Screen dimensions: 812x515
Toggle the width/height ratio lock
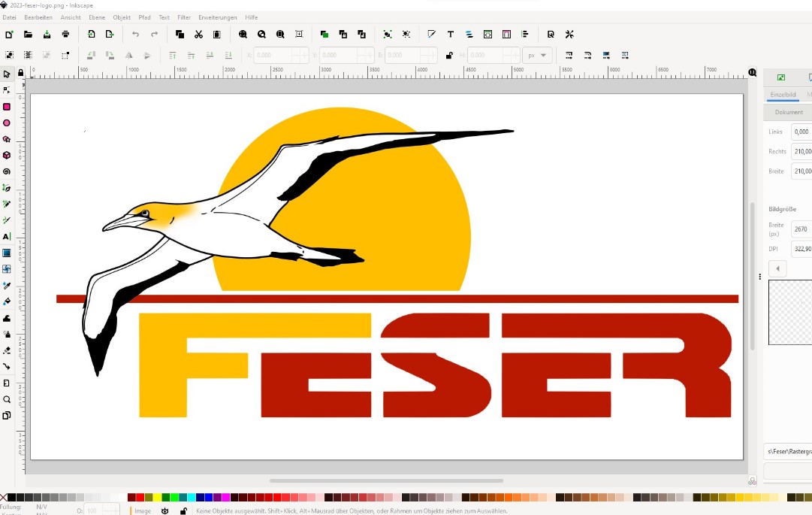pos(449,56)
